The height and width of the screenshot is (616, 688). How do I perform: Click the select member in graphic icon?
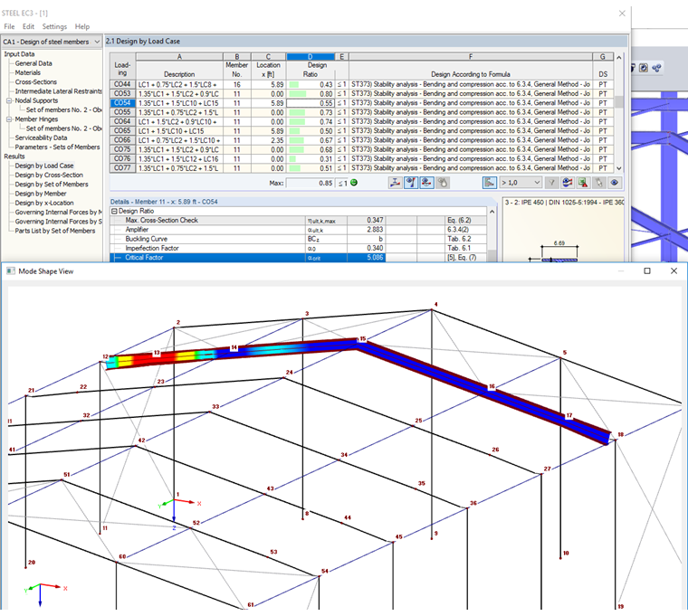(599, 183)
